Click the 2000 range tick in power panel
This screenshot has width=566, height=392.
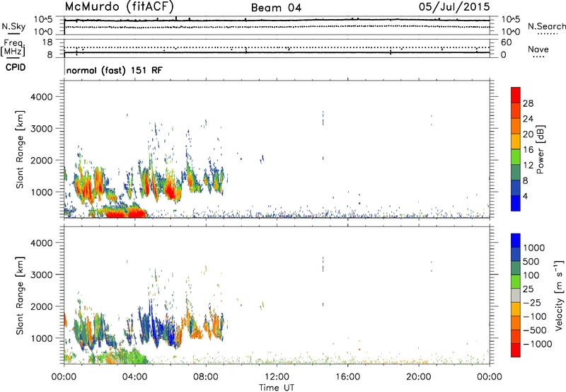(41, 160)
